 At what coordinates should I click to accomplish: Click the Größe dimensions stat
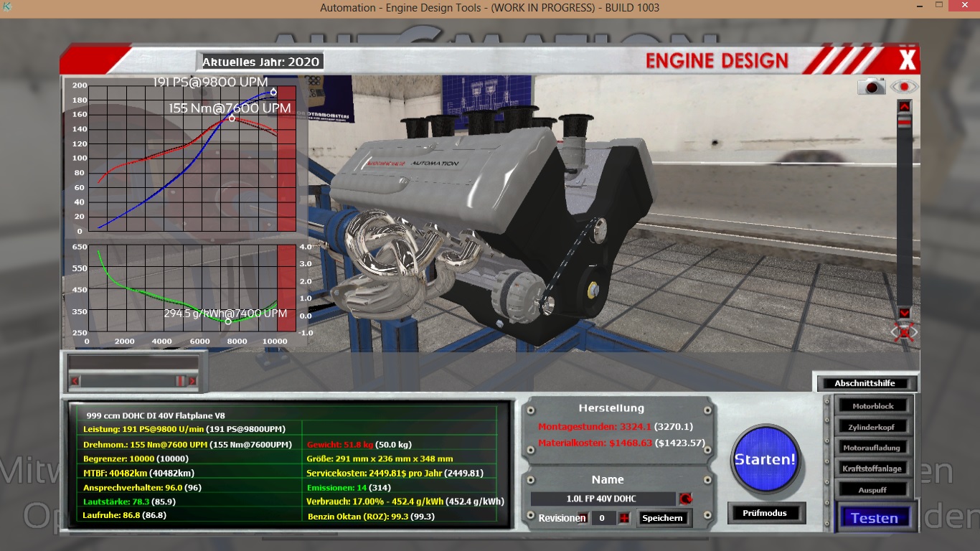point(380,458)
